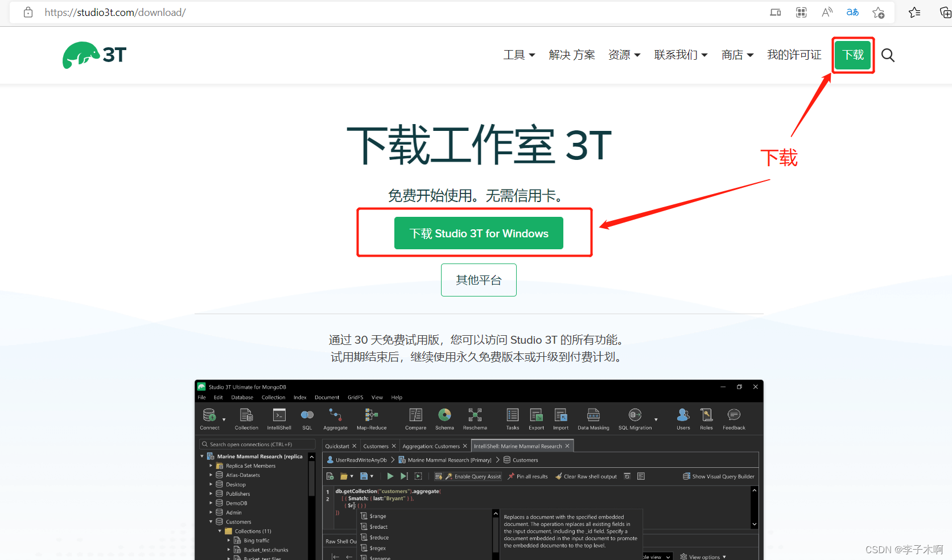952x560 pixels.
Task: Select $redact autocomplete suggestion
Action: (378, 527)
